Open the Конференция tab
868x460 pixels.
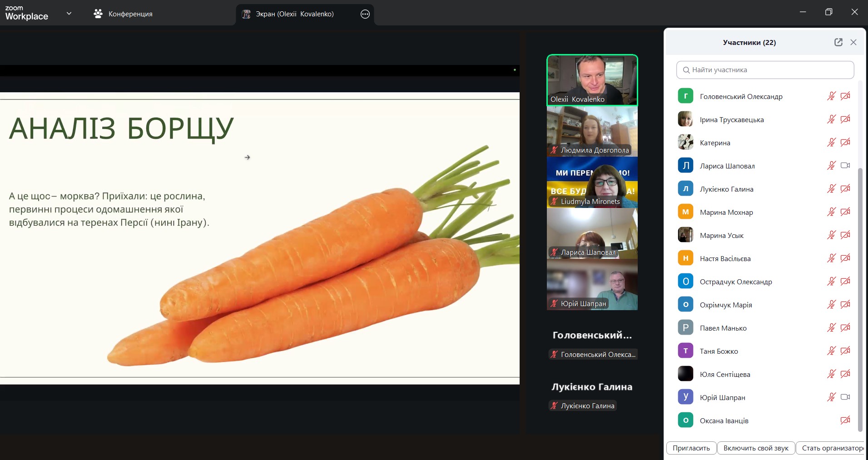(124, 14)
